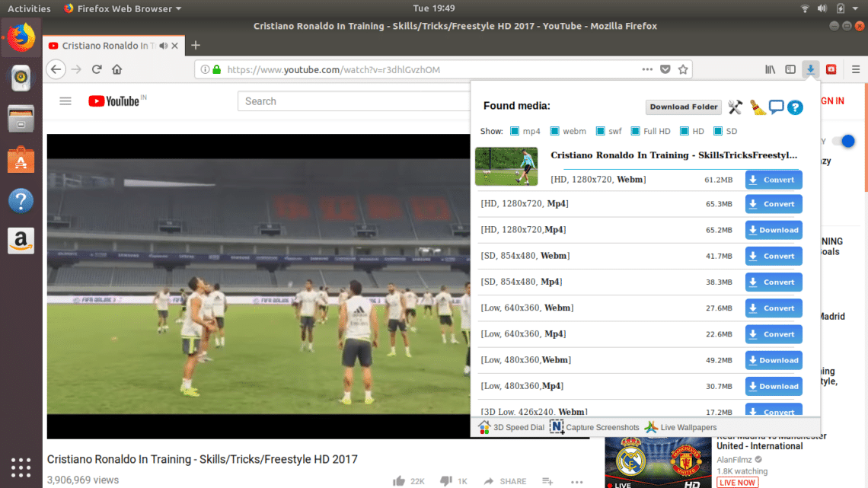The width and height of the screenshot is (868, 488).
Task: Launch Amazon from the dock
Action: point(21,241)
